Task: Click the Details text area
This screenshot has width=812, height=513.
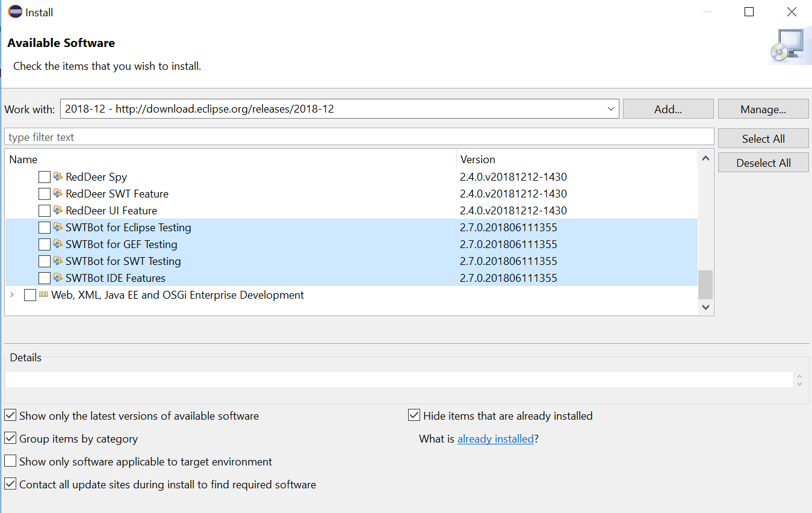Action: 399,379
